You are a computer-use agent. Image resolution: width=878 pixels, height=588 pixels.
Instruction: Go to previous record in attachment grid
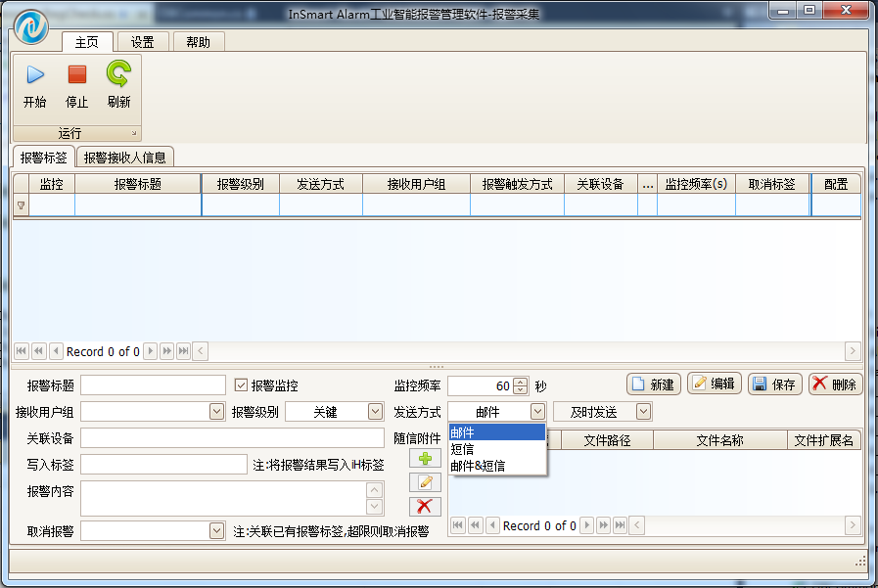pyautogui.click(x=492, y=525)
